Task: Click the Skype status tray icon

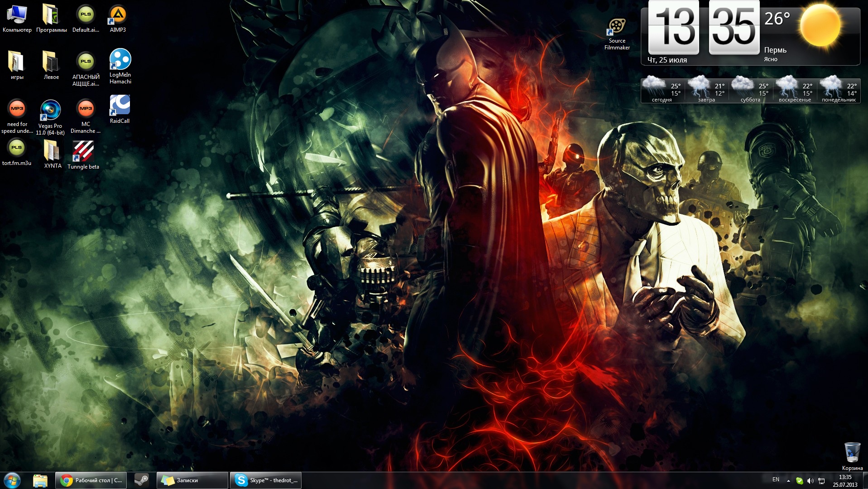Action: (x=800, y=481)
